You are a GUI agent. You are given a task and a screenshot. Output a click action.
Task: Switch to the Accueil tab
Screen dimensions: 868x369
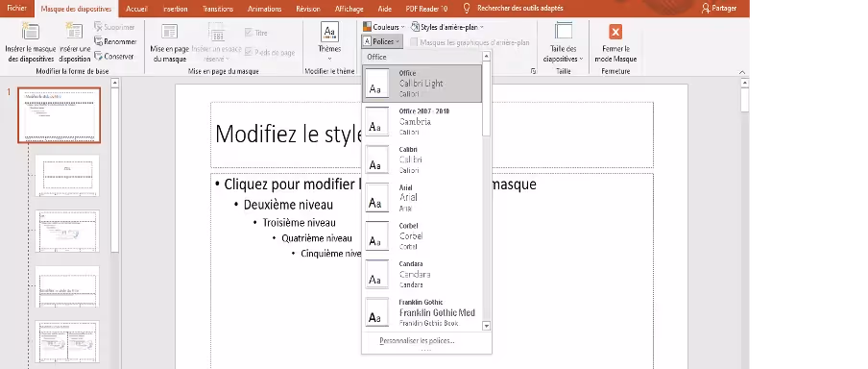136,9
